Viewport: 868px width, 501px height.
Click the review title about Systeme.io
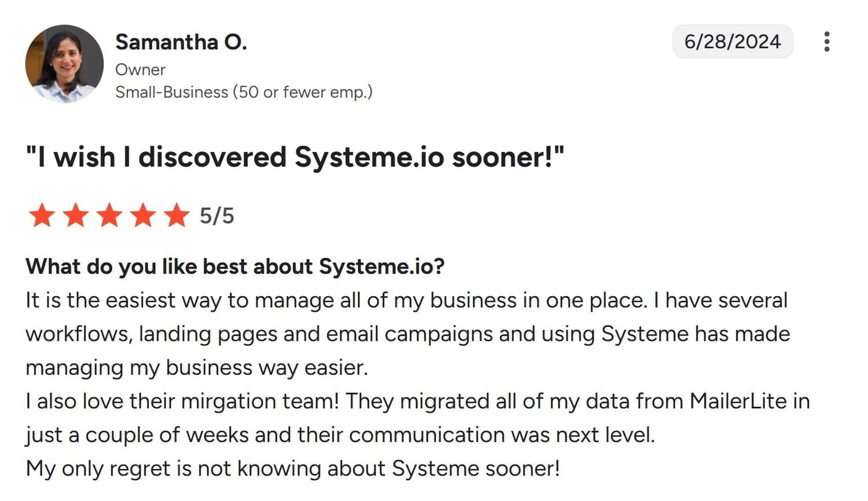pos(295,156)
